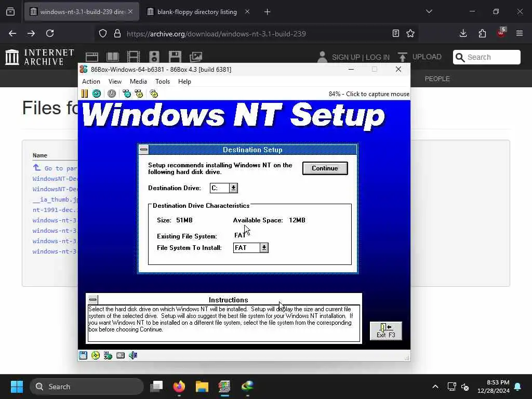Open 86Box Help menu

[x=184, y=82]
